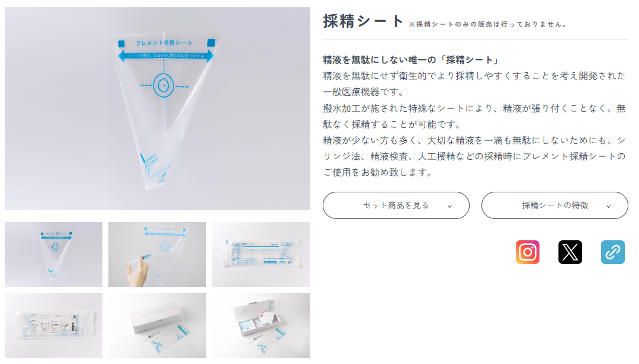Viewport: 639px width, 364px height.
Task: Select thumbnail of opened kit box
Action: [261, 326]
